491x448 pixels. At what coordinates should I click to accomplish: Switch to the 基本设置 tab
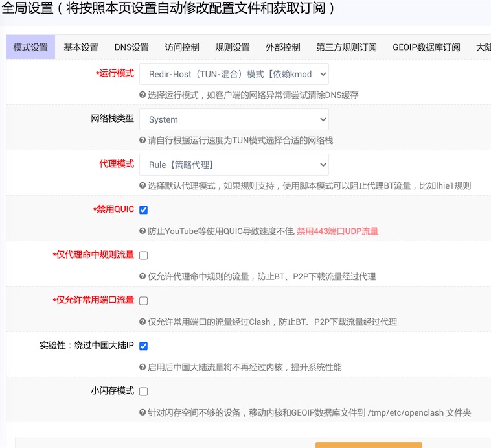pyautogui.click(x=81, y=47)
